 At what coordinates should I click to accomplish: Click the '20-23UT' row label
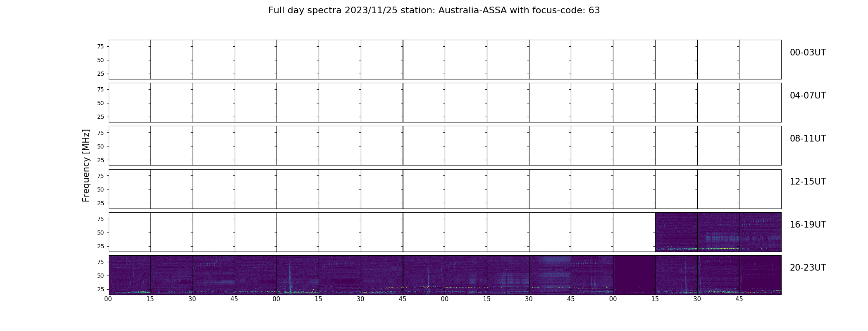pos(808,268)
